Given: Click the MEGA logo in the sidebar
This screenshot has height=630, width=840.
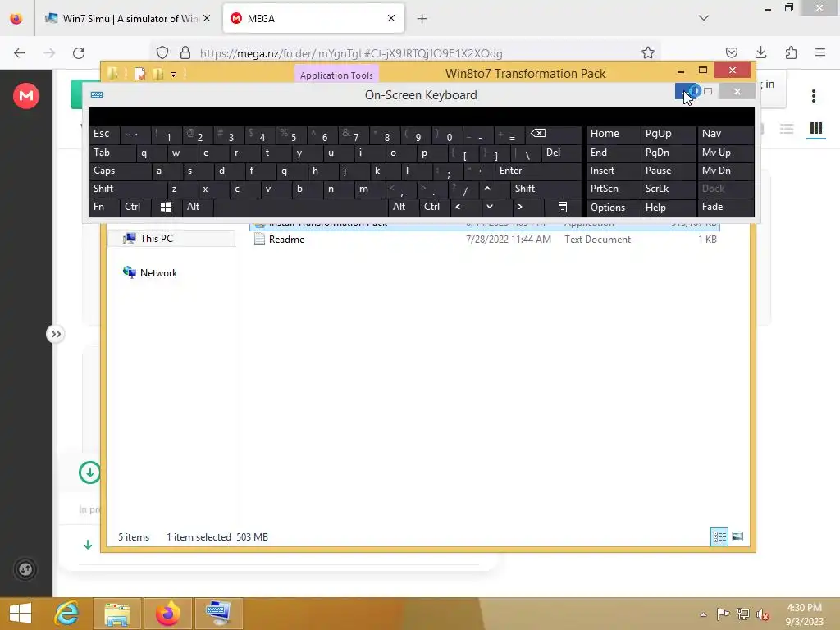Looking at the screenshot, I should point(25,96).
